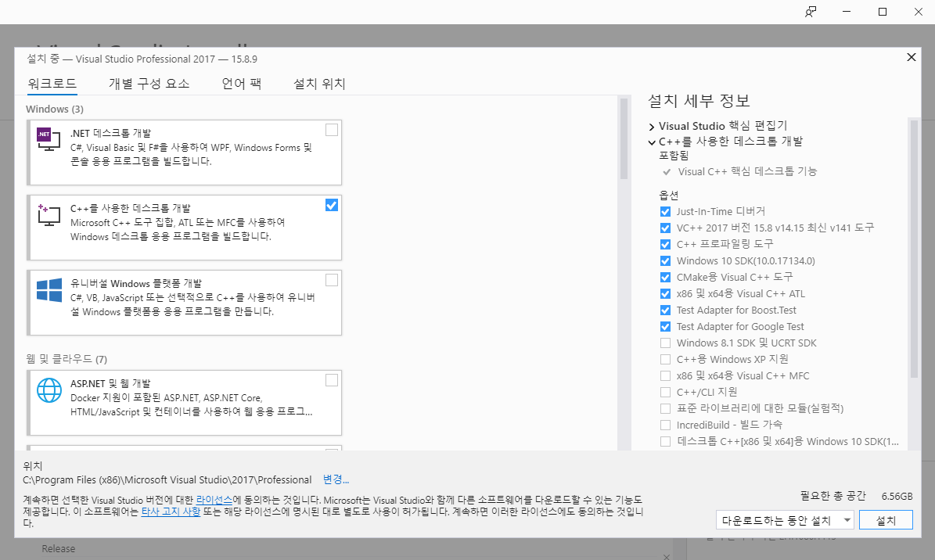Open the 다운로드하는 동안 설치 dropdown
The height and width of the screenshot is (560, 935).
[x=785, y=520]
